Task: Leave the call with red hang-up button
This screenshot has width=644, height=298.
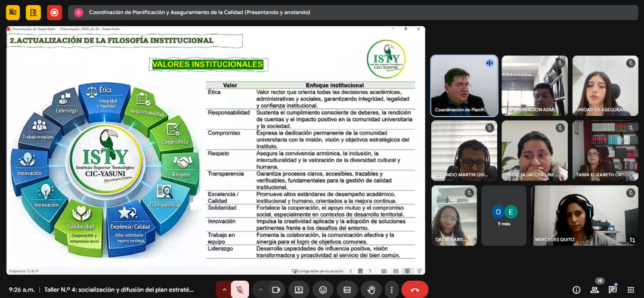Action: (x=415, y=290)
